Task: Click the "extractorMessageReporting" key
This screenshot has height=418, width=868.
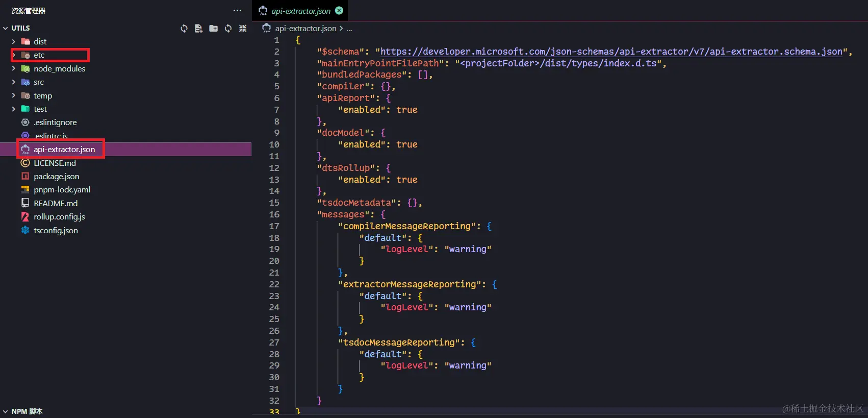Action: 409,284
